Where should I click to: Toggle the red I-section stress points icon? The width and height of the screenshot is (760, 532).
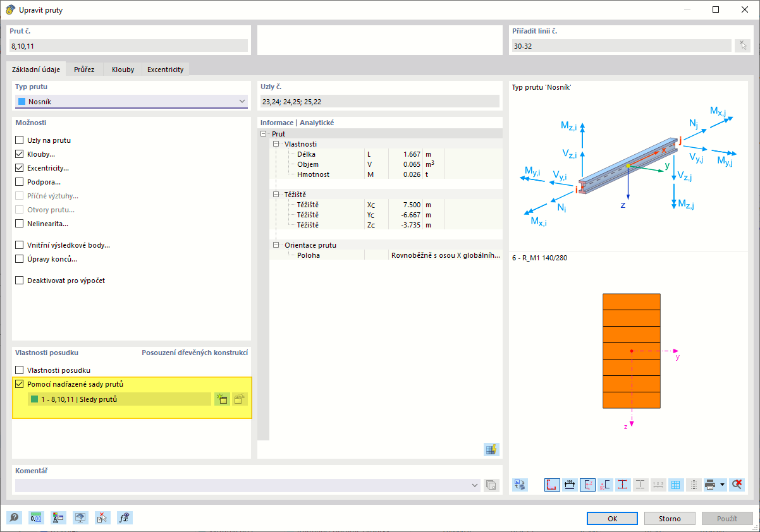coord(623,485)
